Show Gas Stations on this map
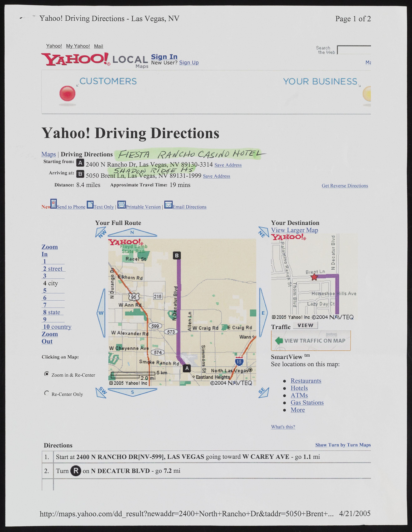 coord(307,403)
